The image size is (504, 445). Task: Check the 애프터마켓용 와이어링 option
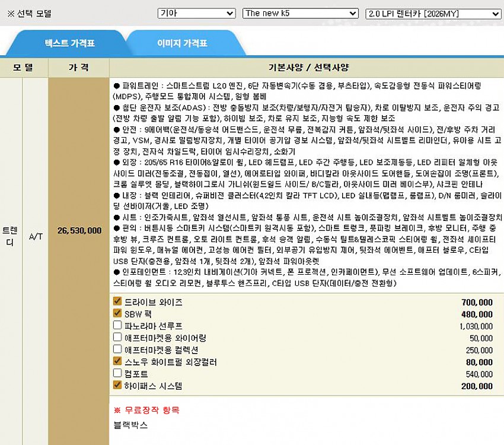[x=117, y=338]
